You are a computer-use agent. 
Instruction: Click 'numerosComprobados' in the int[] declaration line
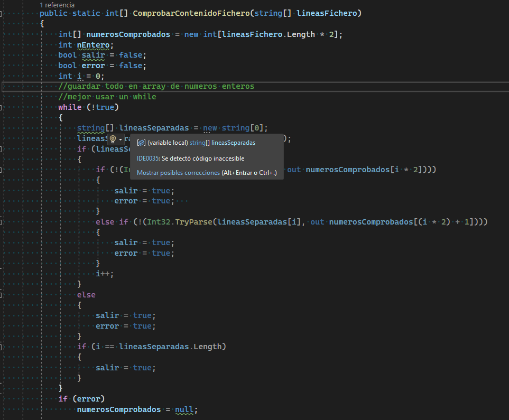128,34
